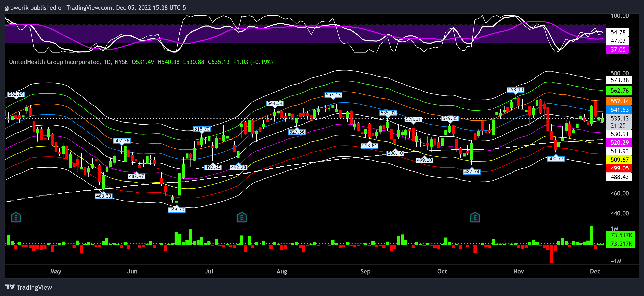Click the change value −1.03 (−0.19%)
Screen dimensions: 644x296
(253, 62)
